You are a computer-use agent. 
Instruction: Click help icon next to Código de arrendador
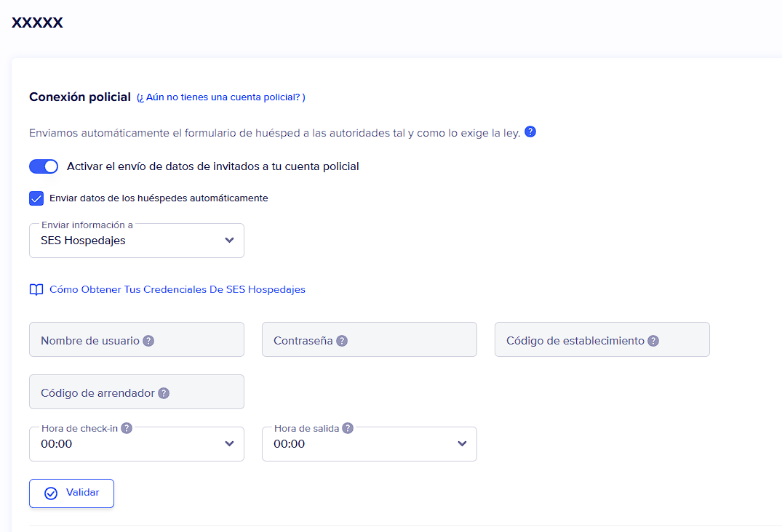(164, 393)
